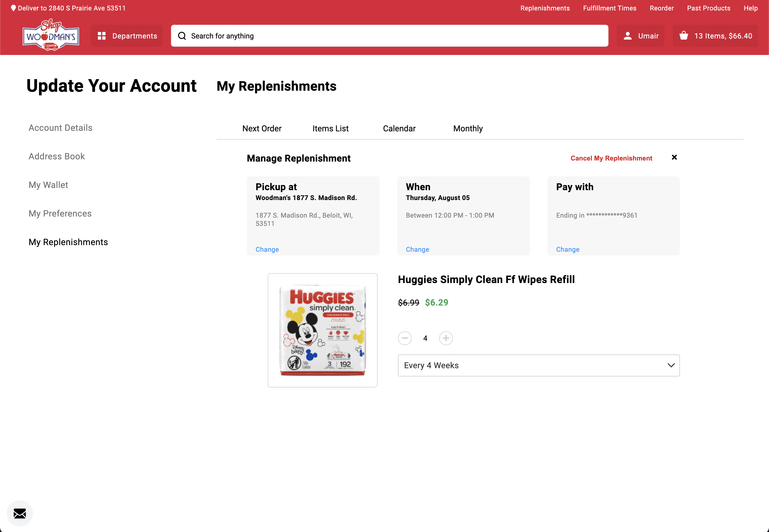The height and width of the screenshot is (532, 769).
Task: Click the $6.29 sale price
Action: [437, 302]
